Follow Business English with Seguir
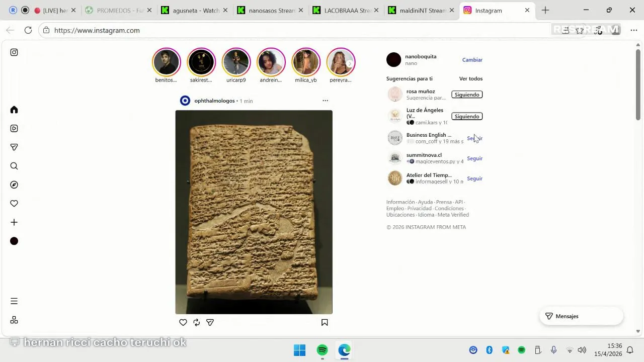This screenshot has width=644, height=362. click(474, 138)
